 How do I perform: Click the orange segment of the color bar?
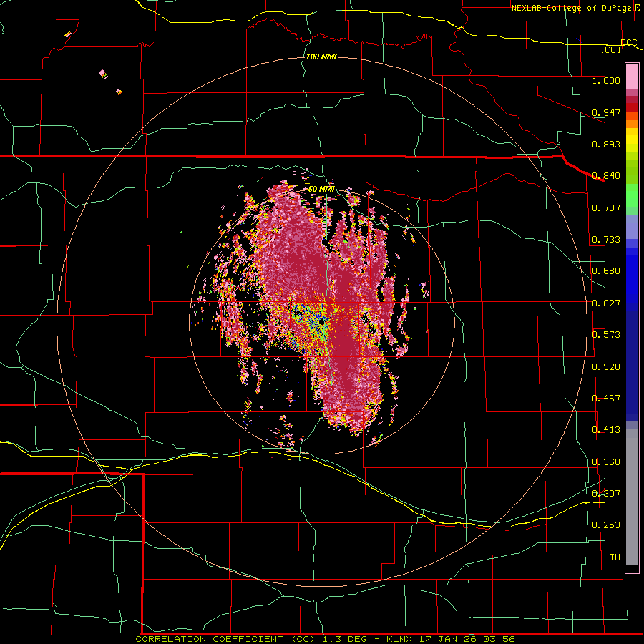coord(632,124)
